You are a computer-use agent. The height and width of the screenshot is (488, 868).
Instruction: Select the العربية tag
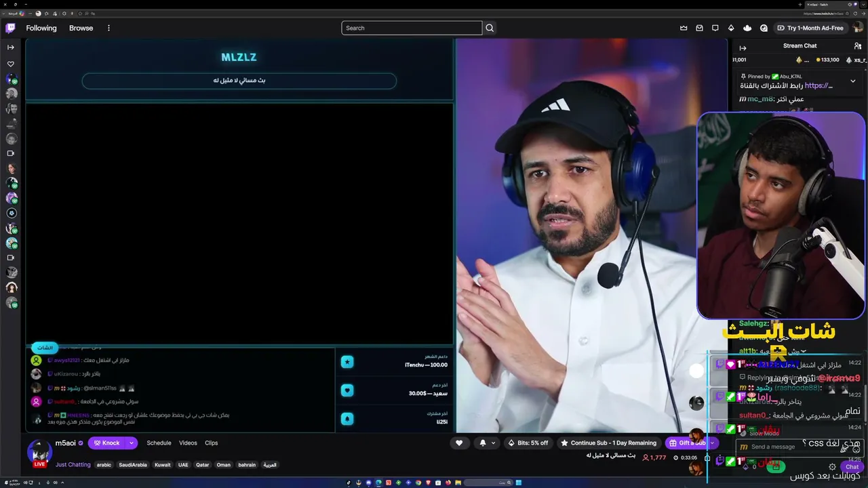270,465
